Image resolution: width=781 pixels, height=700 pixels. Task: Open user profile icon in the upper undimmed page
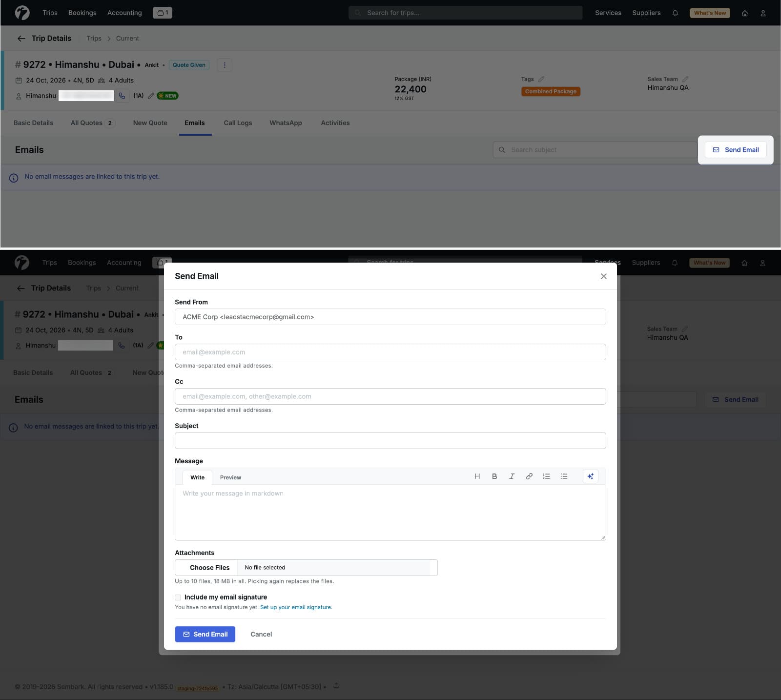click(763, 13)
